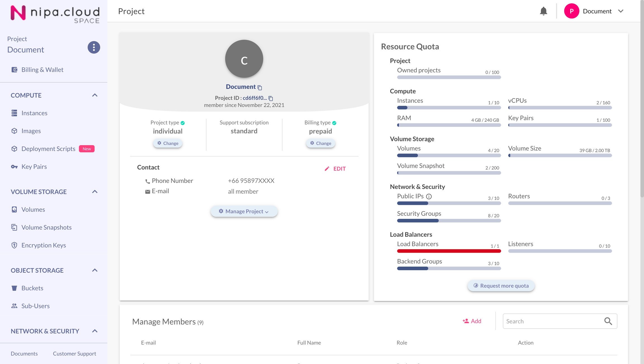Click Request more quota button

(501, 286)
